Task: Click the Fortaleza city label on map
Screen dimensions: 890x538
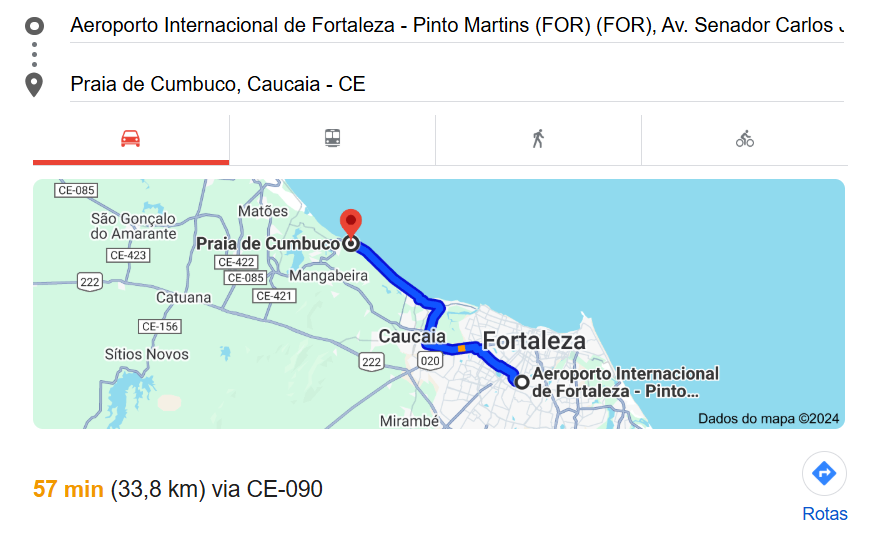Action: tap(534, 341)
